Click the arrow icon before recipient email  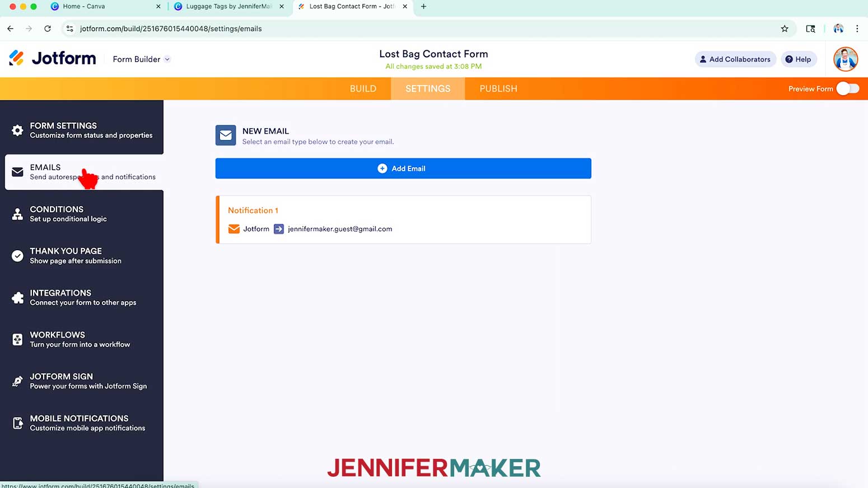click(x=278, y=229)
